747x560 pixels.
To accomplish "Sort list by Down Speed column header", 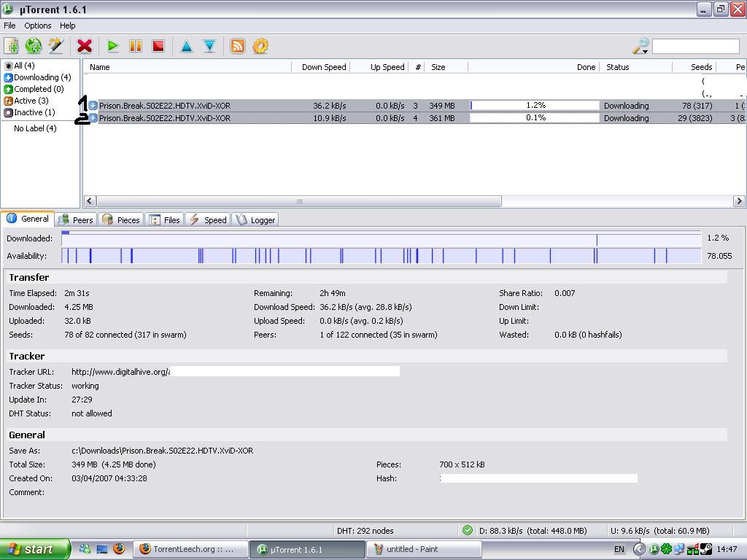I will click(323, 67).
